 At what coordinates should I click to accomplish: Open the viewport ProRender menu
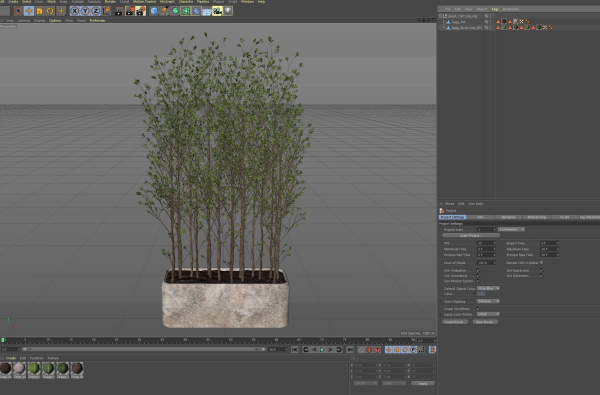point(97,21)
